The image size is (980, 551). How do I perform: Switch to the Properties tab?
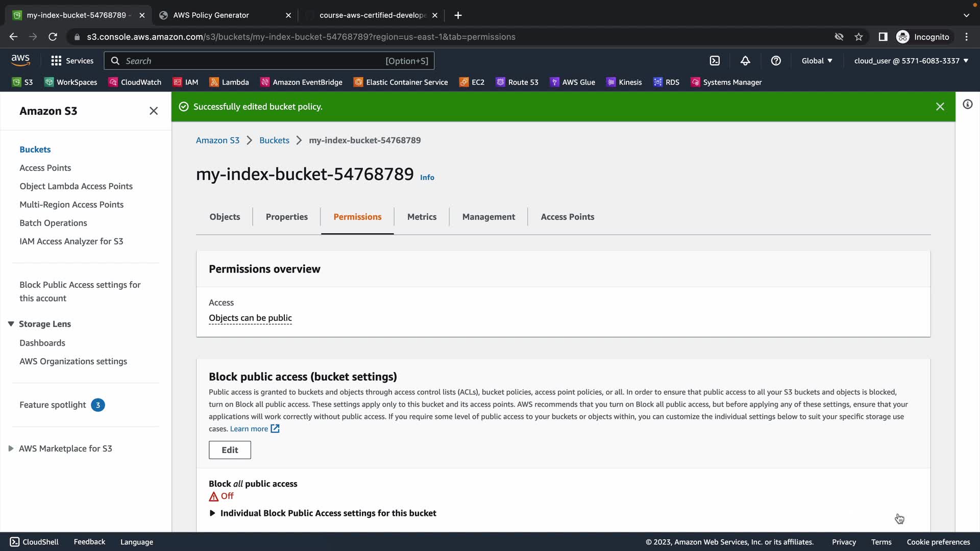286,217
